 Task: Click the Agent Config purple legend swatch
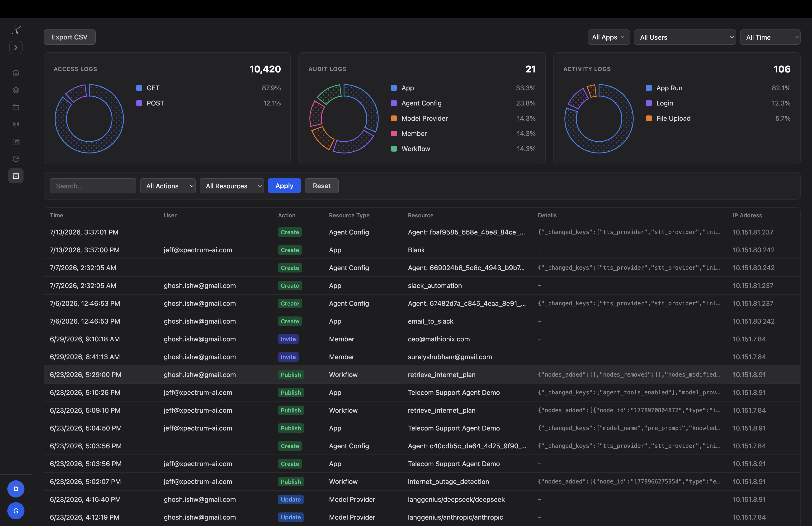point(394,103)
